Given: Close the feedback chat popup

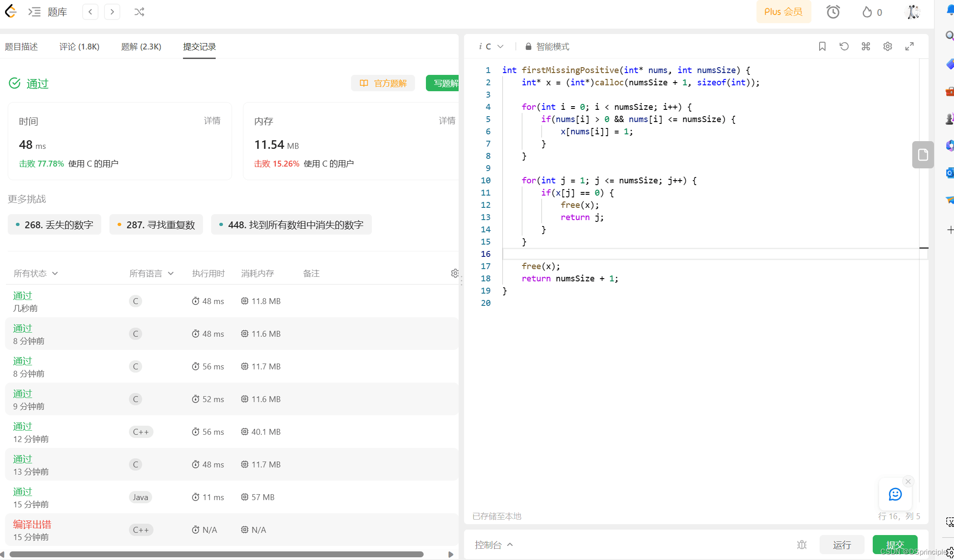Looking at the screenshot, I should tap(908, 481).
